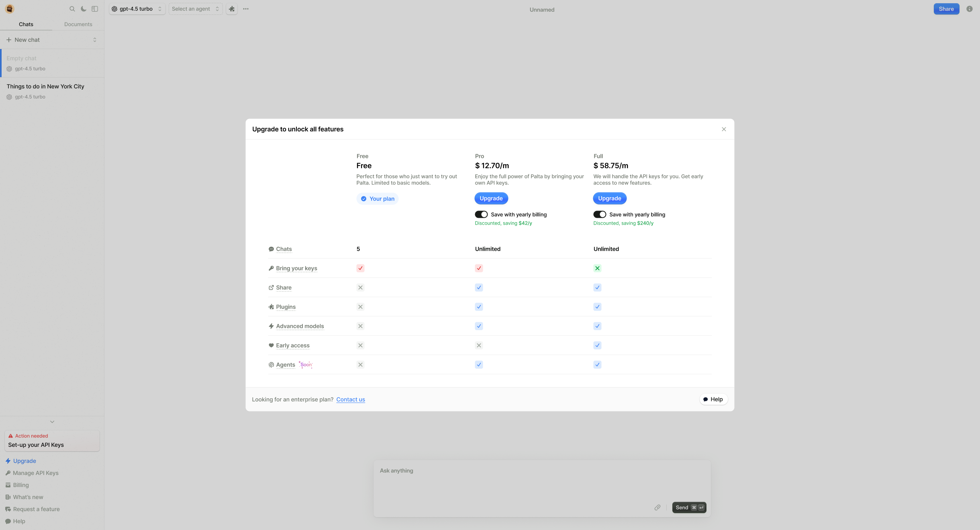The height and width of the screenshot is (530, 980).
Task: Click Pro price $ 12.70/m
Action: (492, 166)
